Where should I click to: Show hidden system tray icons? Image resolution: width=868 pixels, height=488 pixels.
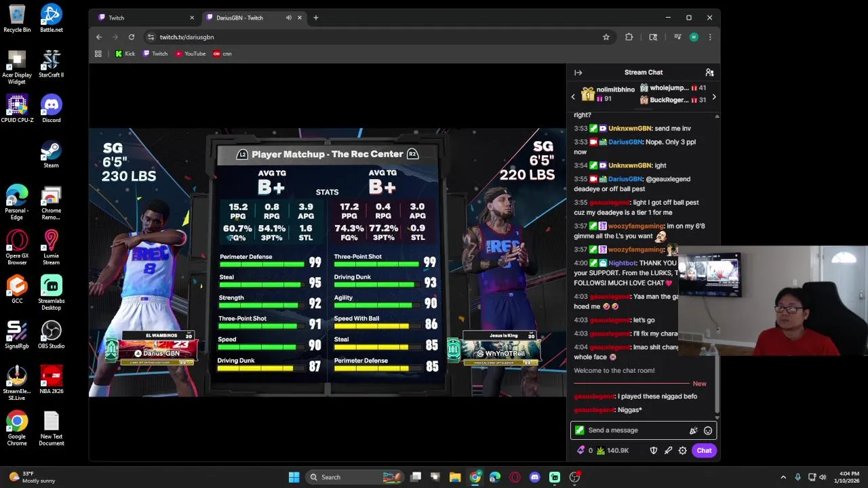point(783,477)
